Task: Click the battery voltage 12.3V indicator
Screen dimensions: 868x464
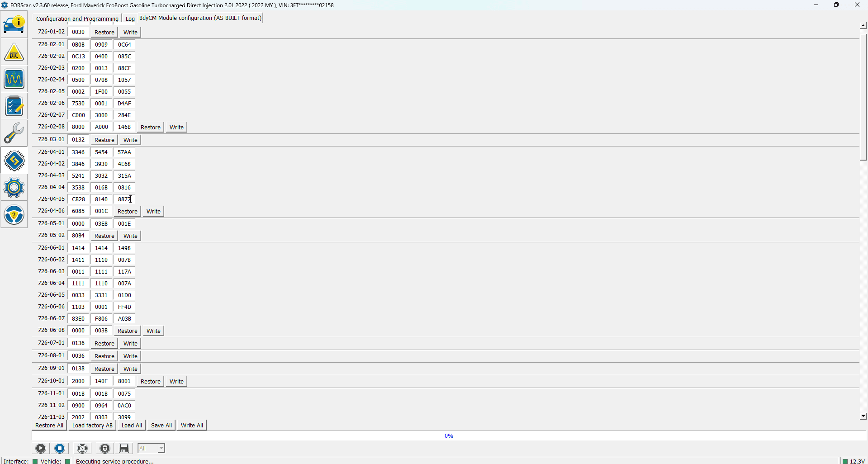Action: click(854, 461)
